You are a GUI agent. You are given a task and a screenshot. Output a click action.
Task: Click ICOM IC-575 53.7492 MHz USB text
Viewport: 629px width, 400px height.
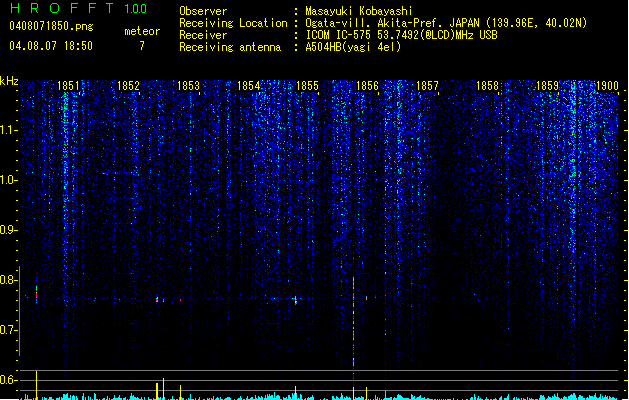click(x=401, y=35)
